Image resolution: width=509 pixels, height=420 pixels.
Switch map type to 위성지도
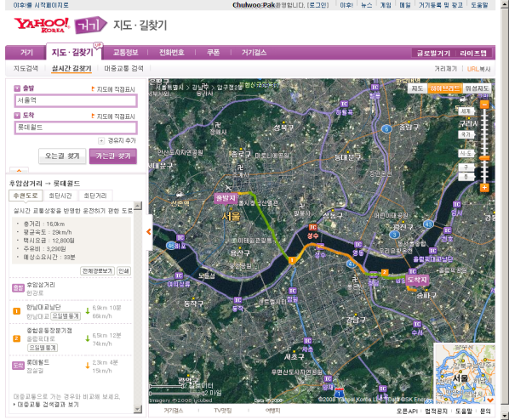point(477,88)
